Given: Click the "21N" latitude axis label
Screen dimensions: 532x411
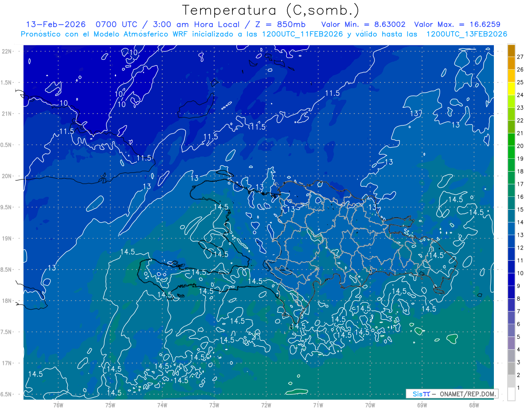Looking at the screenshot, I should point(7,114).
